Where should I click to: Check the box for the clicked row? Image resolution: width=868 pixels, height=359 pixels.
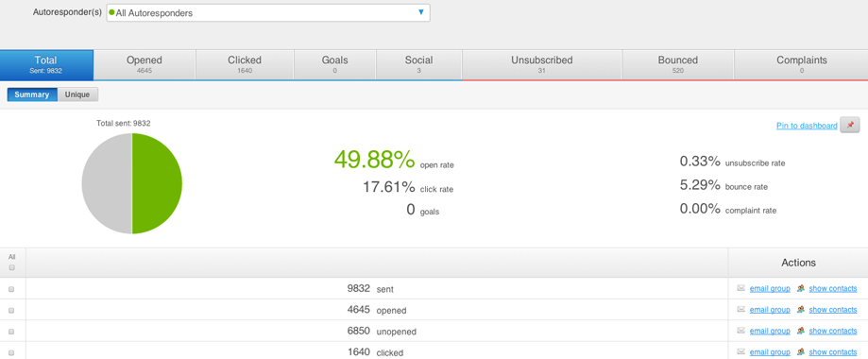click(x=11, y=353)
